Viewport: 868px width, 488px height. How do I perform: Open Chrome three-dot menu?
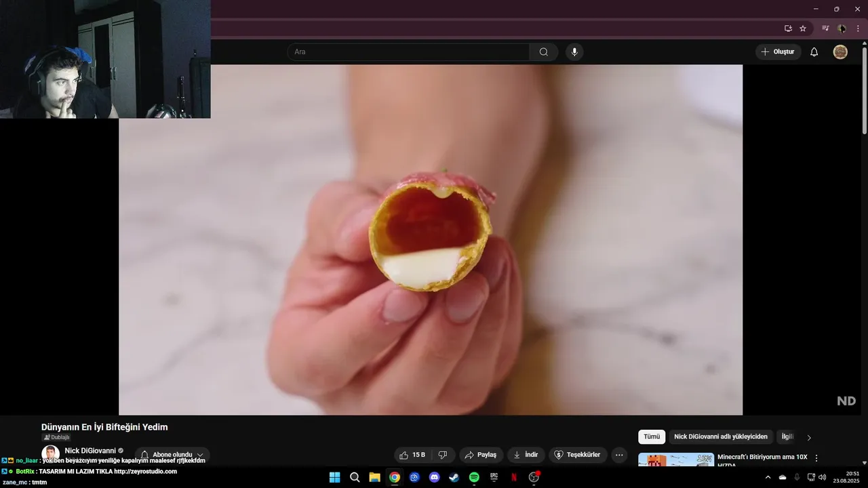pyautogui.click(x=858, y=28)
